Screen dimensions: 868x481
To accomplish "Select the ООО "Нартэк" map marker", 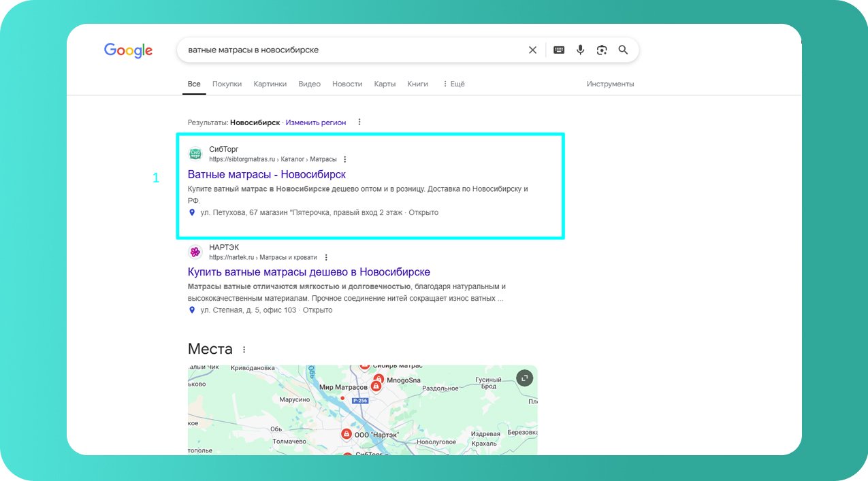I will coord(346,434).
